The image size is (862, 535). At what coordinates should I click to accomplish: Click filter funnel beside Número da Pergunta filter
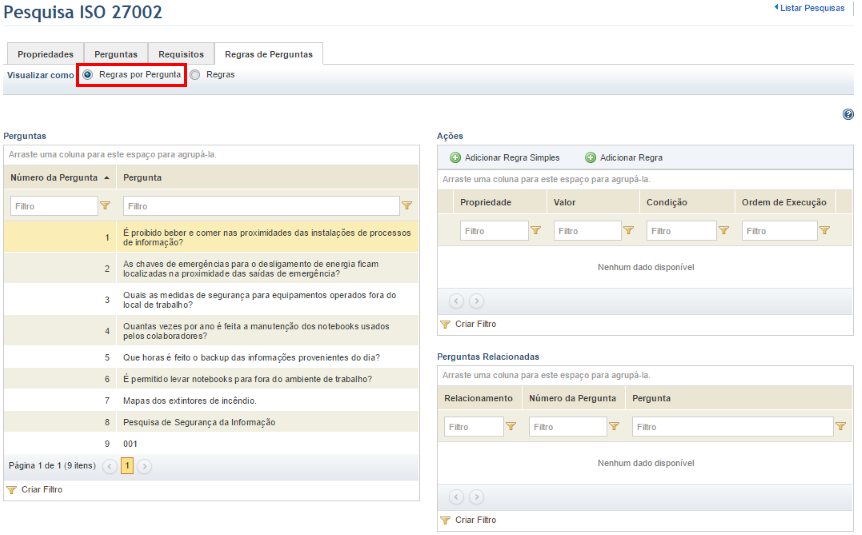point(105,206)
